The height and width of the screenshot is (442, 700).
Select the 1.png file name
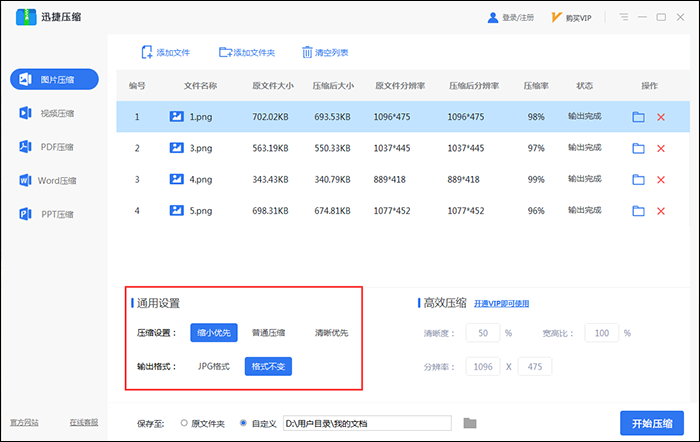point(201,117)
